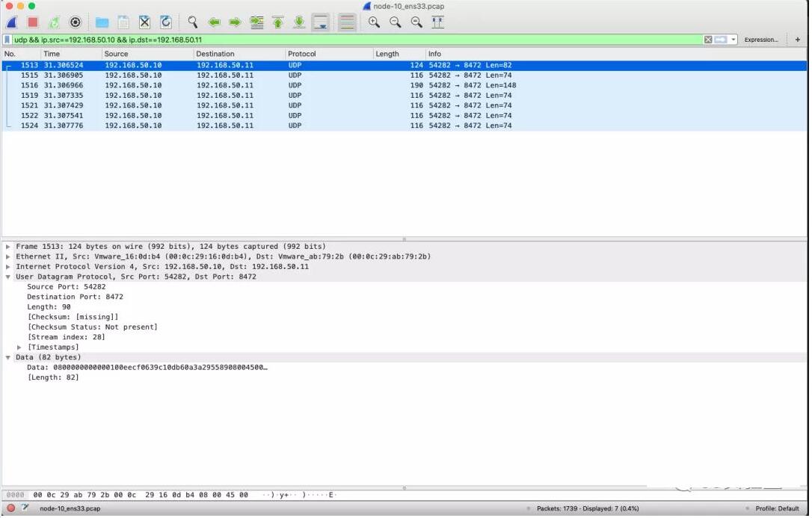Zoom out on packet text
Image resolution: width=812 pixels, height=518 pixels.
coord(395,22)
